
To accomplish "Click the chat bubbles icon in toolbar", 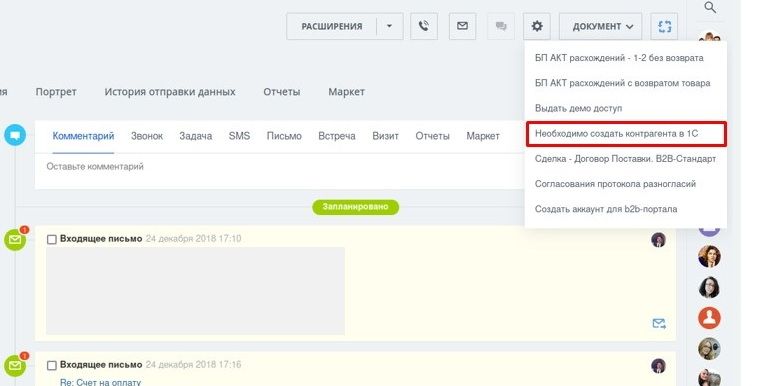I will pos(501,26).
